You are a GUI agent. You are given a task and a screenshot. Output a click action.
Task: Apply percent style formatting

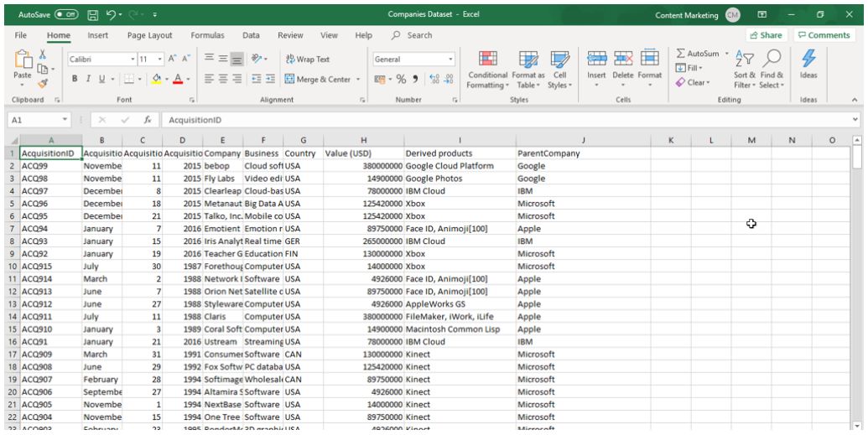(401, 79)
